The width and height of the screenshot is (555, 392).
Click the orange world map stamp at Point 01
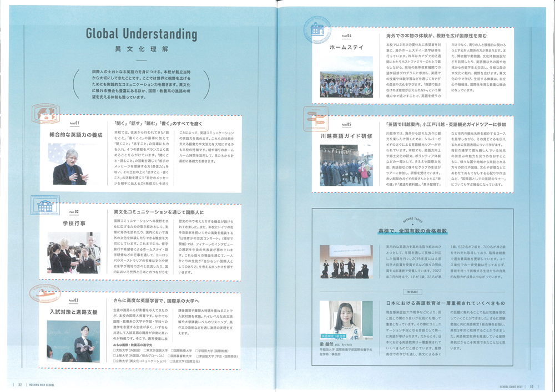pos(46,114)
